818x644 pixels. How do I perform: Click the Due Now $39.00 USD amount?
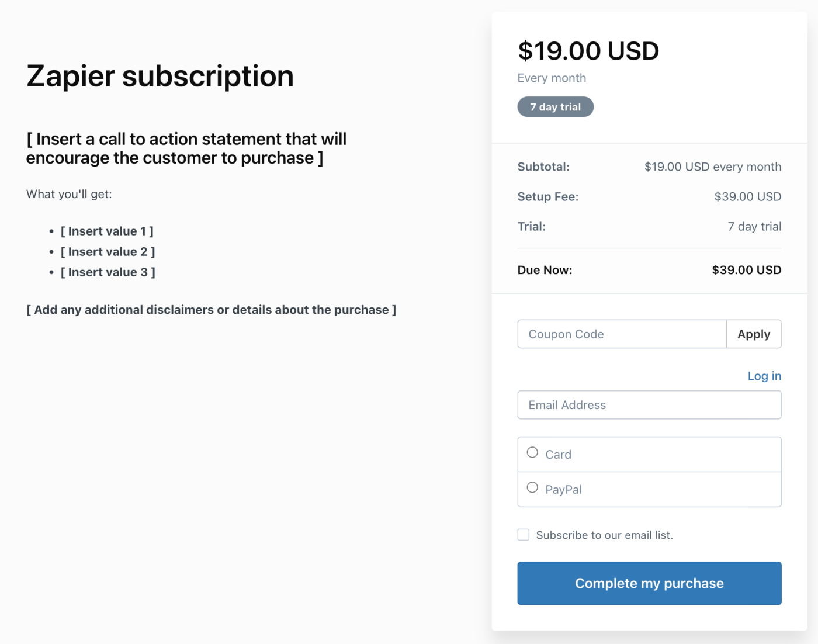click(x=746, y=270)
